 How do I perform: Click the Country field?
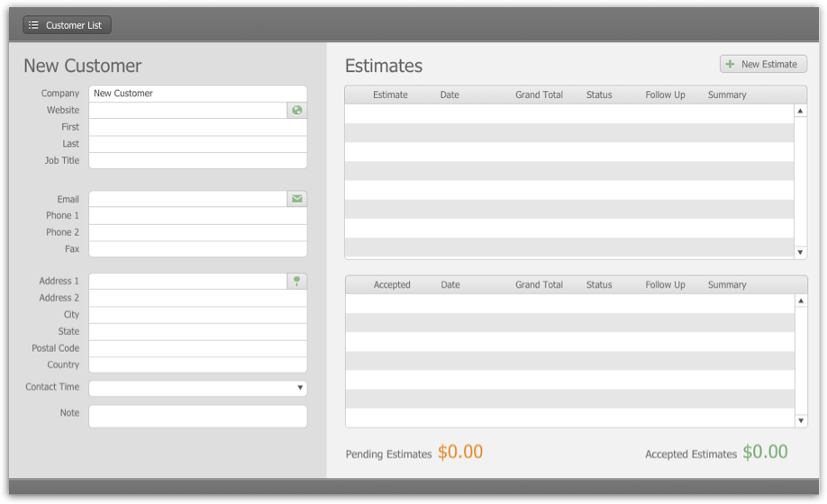click(x=198, y=364)
